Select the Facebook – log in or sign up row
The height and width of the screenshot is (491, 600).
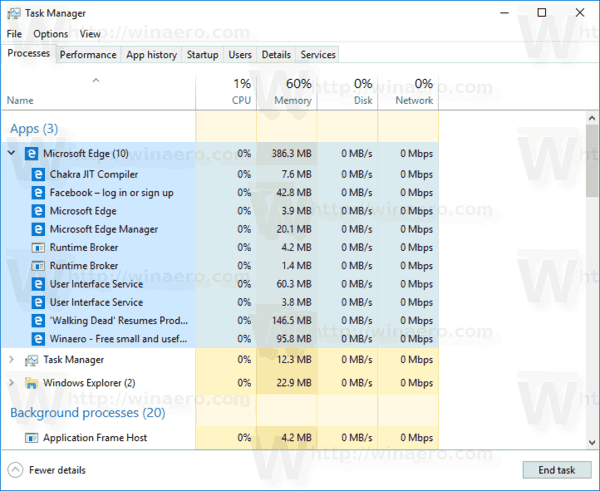220,192
